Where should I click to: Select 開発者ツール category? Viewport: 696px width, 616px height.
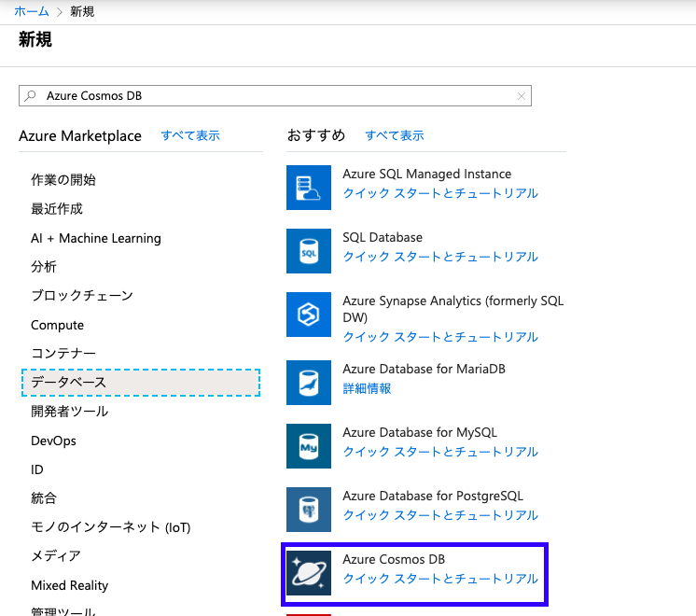[70, 412]
